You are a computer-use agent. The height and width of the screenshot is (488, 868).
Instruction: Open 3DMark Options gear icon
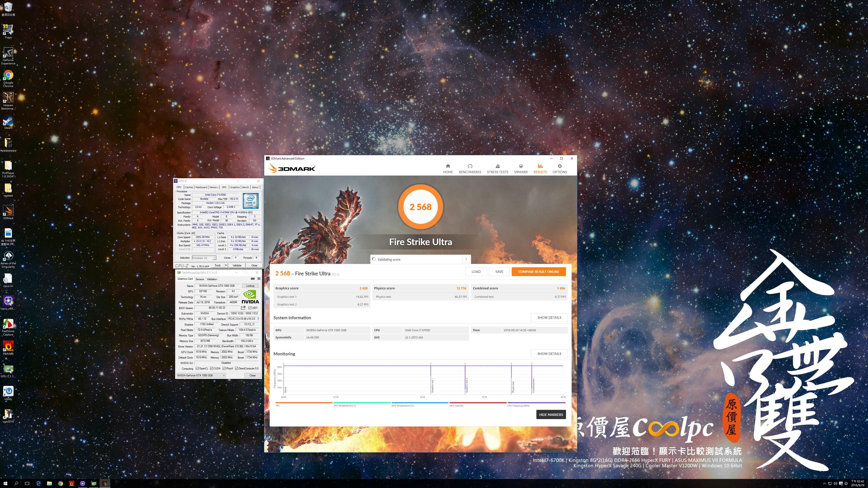point(559,166)
